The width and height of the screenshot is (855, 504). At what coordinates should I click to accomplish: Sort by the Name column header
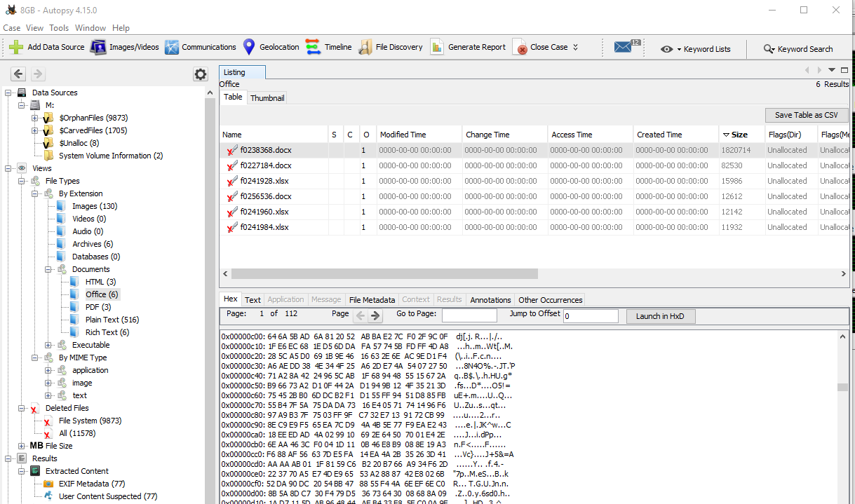[x=274, y=135]
